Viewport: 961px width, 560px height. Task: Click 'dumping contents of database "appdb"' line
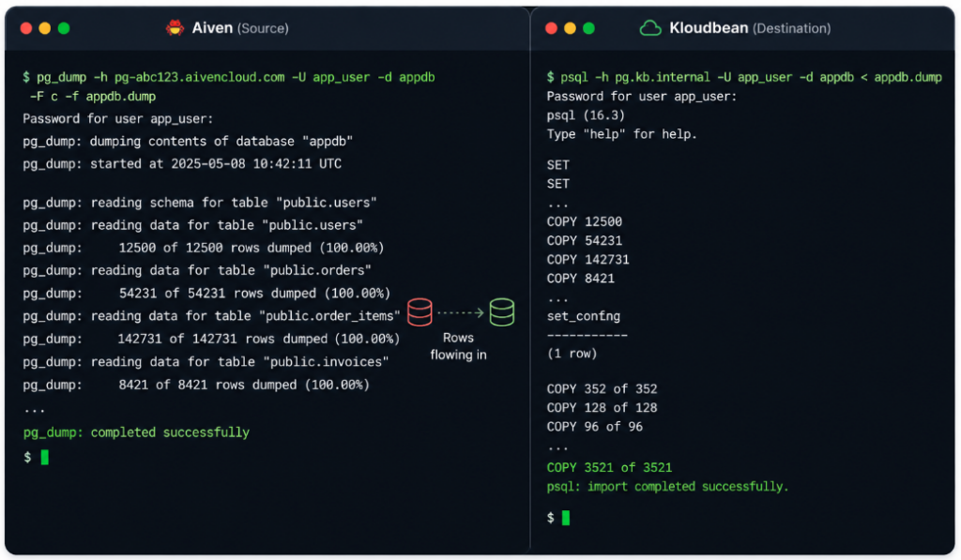[x=188, y=142]
